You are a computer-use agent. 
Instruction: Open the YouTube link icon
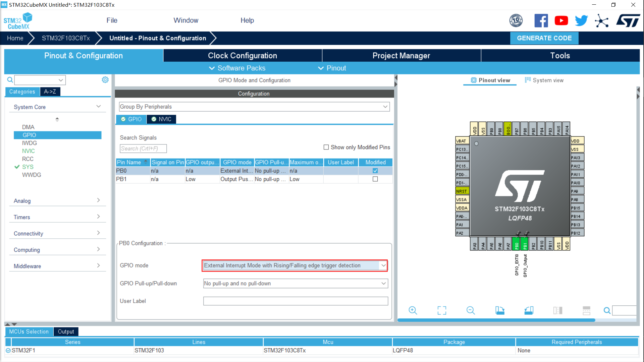click(x=561, y=21)
